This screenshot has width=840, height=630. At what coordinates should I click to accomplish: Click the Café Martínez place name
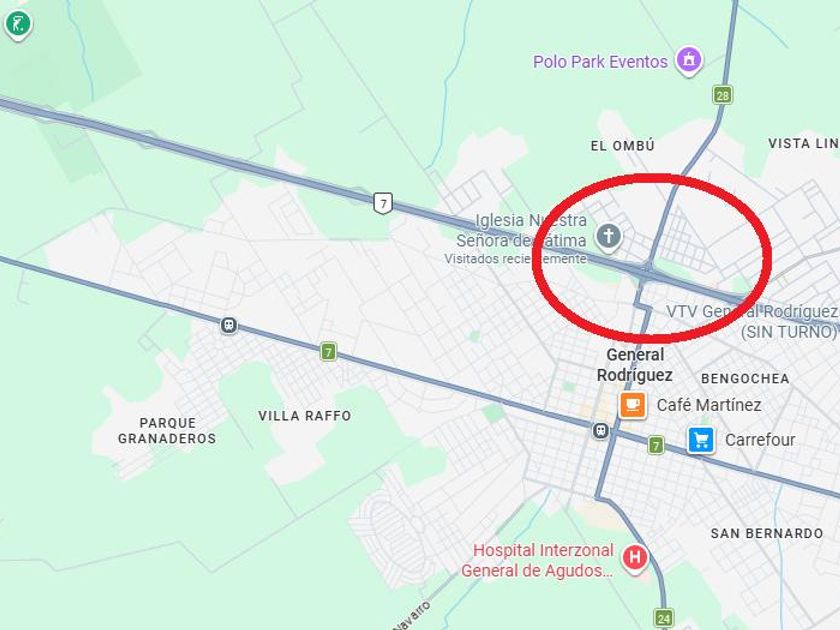tap(709, 404)
